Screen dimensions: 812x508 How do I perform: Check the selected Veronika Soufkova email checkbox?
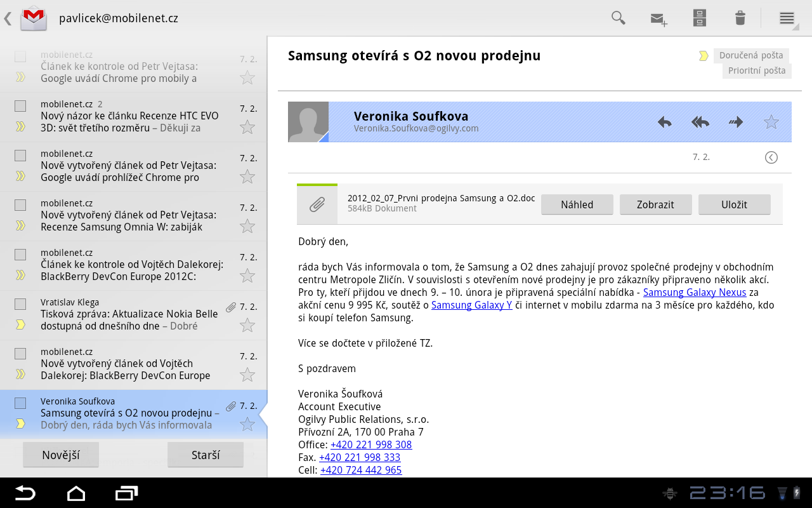[x=20, y=403]
